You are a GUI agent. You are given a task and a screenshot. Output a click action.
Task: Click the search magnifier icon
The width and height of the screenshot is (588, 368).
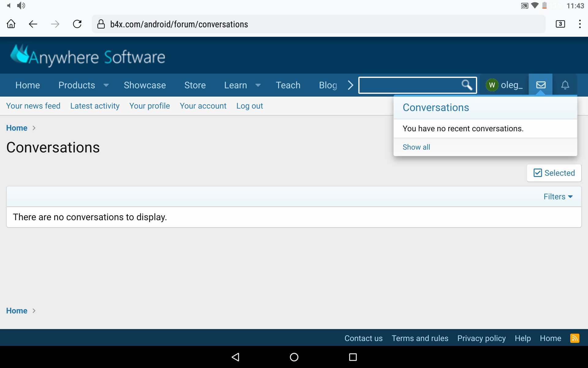point(467,85)
